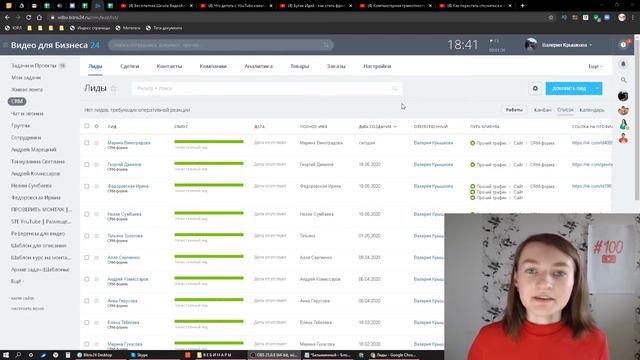Screen dimensions: 640x360
Task: Open Чат и звонки in left sidebar
Action: pyautogui.click(x=27, y=113)
